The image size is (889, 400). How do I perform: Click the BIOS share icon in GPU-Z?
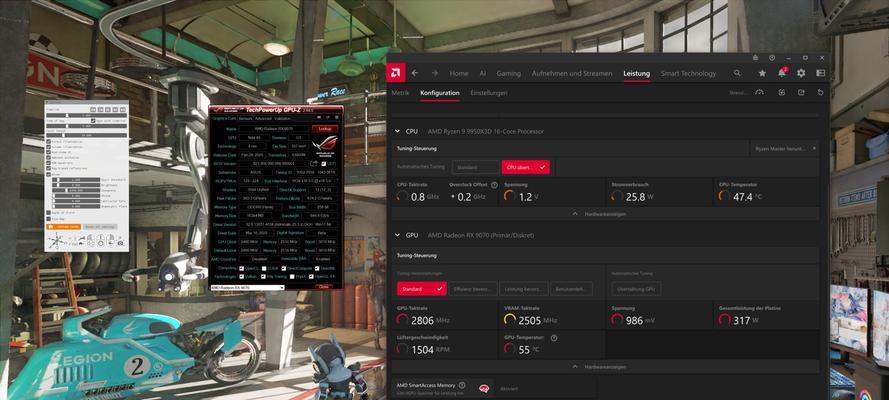[314, 163]
